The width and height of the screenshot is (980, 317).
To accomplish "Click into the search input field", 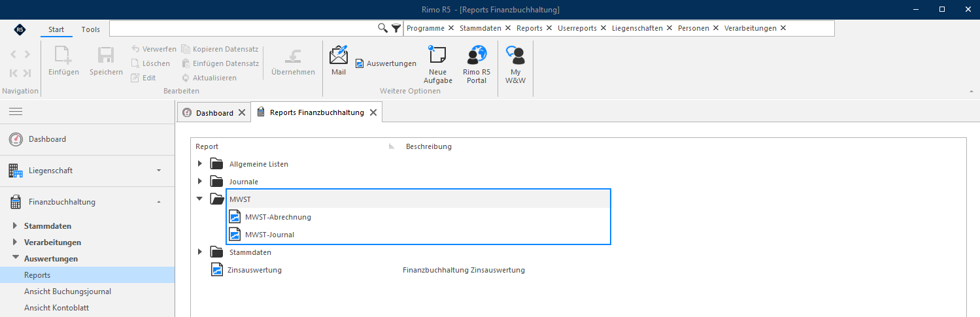I will point(243,28).
